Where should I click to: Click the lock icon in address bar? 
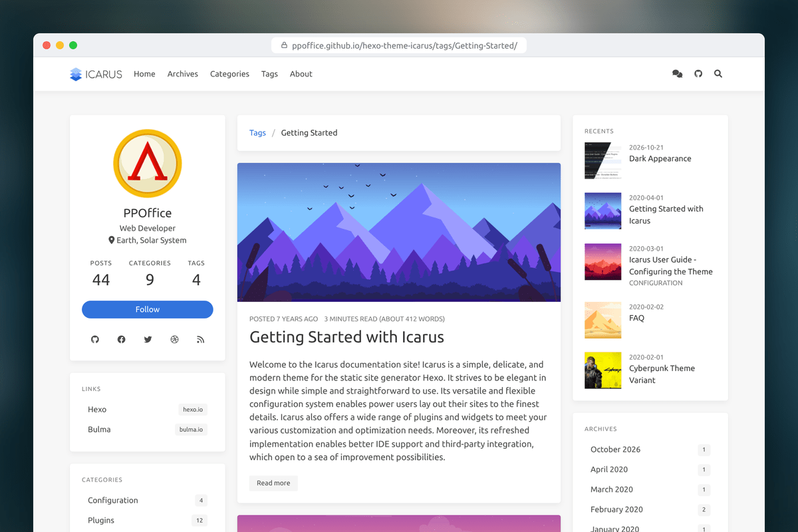(284, 46)
